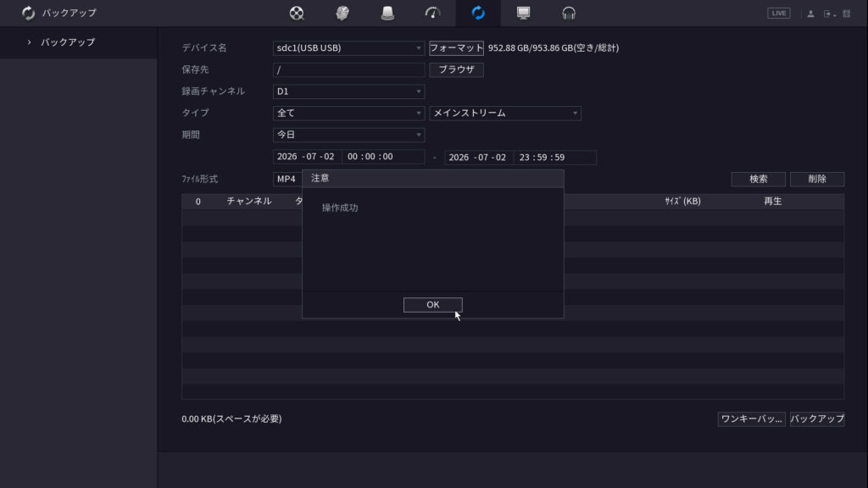Open the alarm siren icon
This screenshot has width=868, height=488.
pyautogui.click(x=387, y=13)
